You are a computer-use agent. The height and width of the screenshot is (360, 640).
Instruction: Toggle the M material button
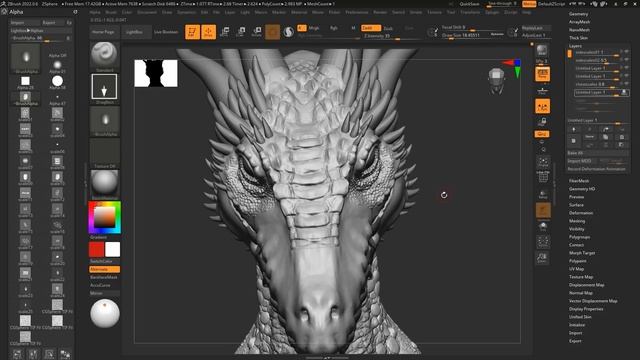click(353, 28)
